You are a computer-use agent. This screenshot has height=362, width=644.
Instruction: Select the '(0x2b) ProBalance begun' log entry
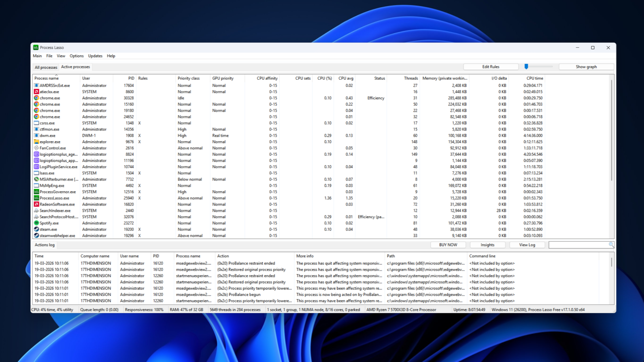(x=239, y=295)
